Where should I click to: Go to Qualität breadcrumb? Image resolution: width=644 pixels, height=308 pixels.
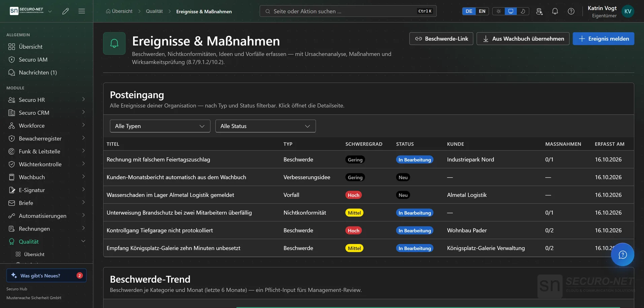click(x=154, y=11)
